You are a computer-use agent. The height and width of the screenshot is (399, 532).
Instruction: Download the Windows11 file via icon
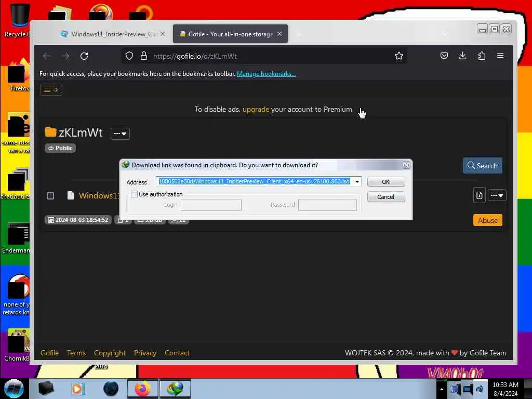pos(479,195)
